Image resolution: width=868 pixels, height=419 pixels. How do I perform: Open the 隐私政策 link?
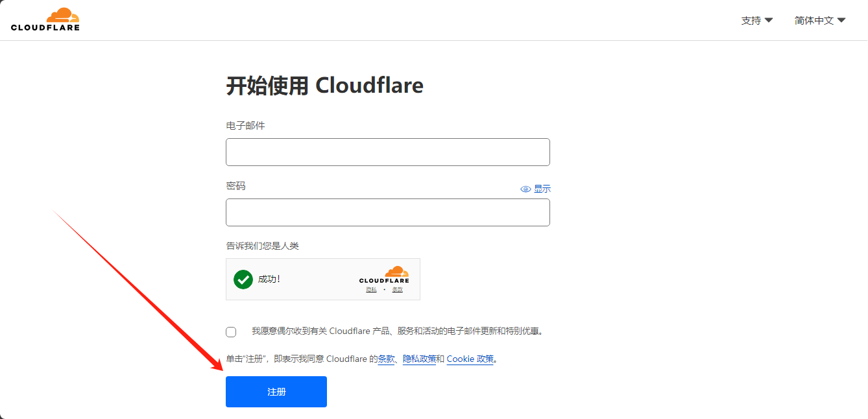tap(419, 359)
